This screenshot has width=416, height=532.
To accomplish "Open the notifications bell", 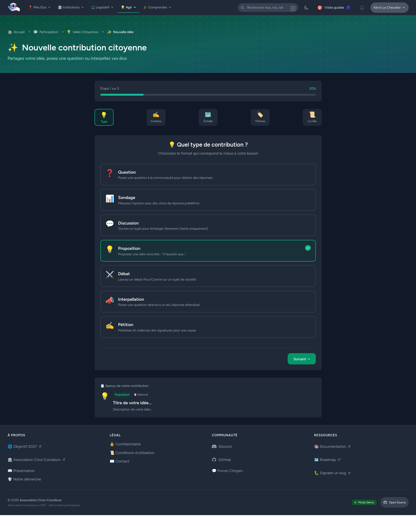I will pyautogui.click(x=362, y=8).
